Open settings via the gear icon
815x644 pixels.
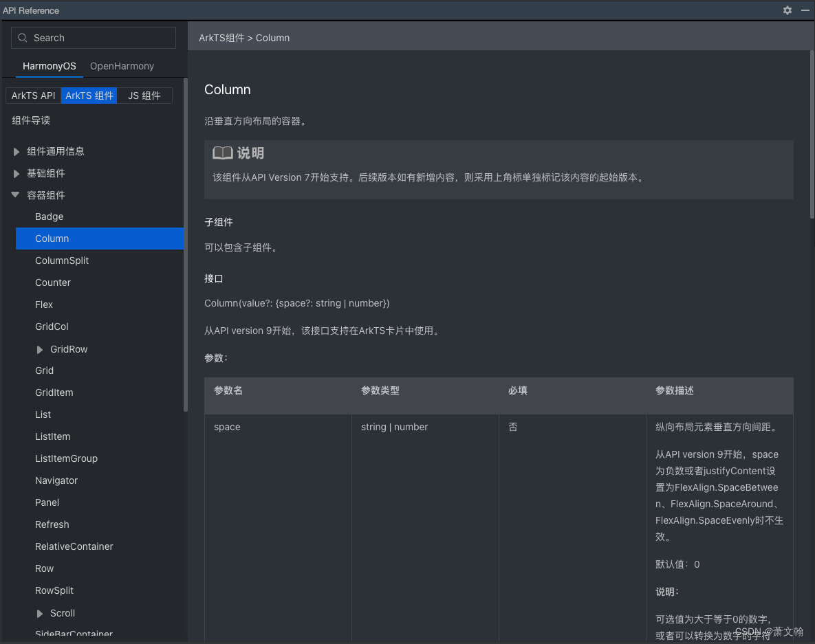[787, 10]
